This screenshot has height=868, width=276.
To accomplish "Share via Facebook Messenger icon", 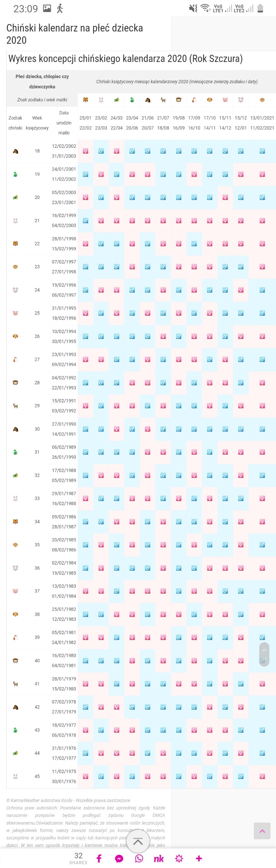I will (119, 858).
